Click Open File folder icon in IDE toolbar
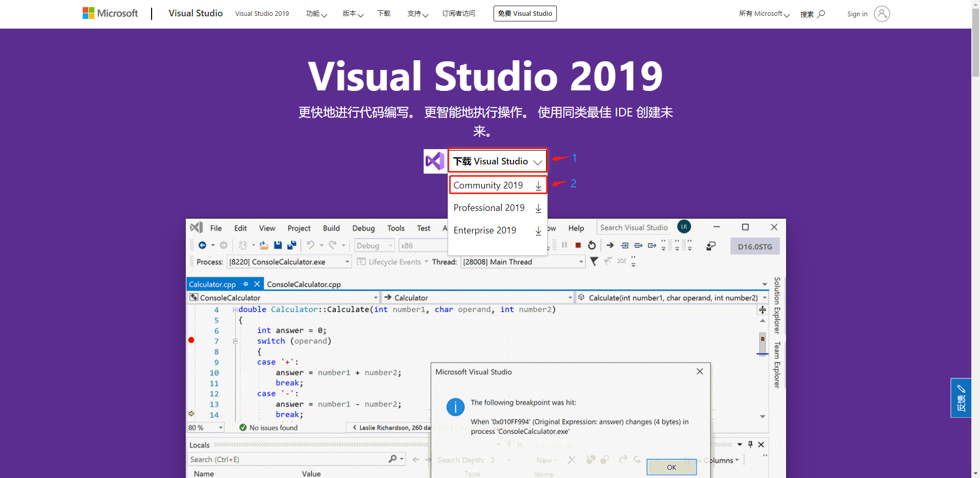Image resolution: width=980 pixels, height=478 pixels. point(263,245)
